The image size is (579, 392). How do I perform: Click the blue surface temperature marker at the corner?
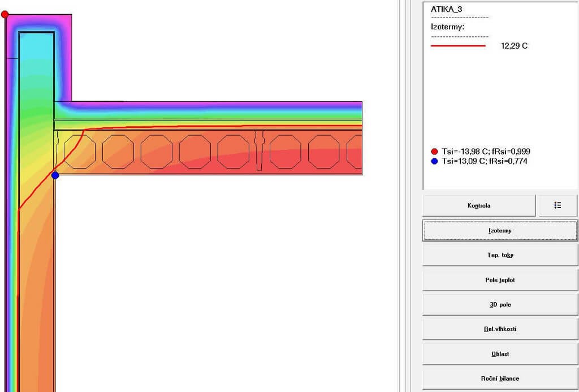click(55, 175)
